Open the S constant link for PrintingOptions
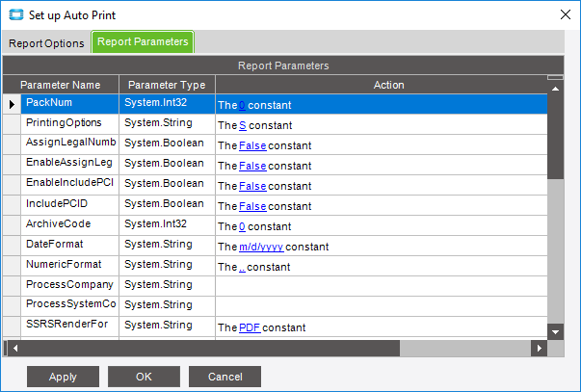 click(243, 125)
